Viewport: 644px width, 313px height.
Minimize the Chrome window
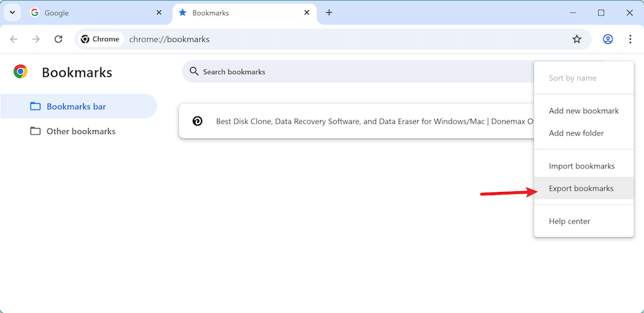573,13
